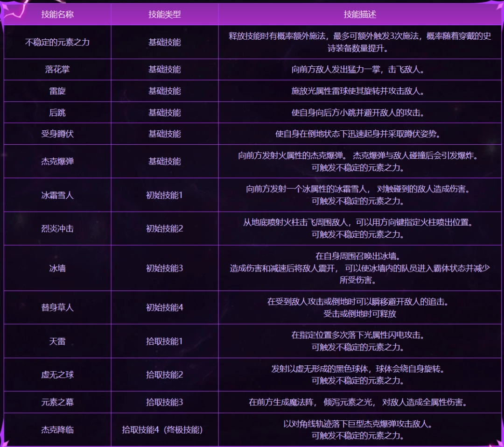
Task: Click the 杰克爆弹 skill name cell
Action: click(57, 161)
